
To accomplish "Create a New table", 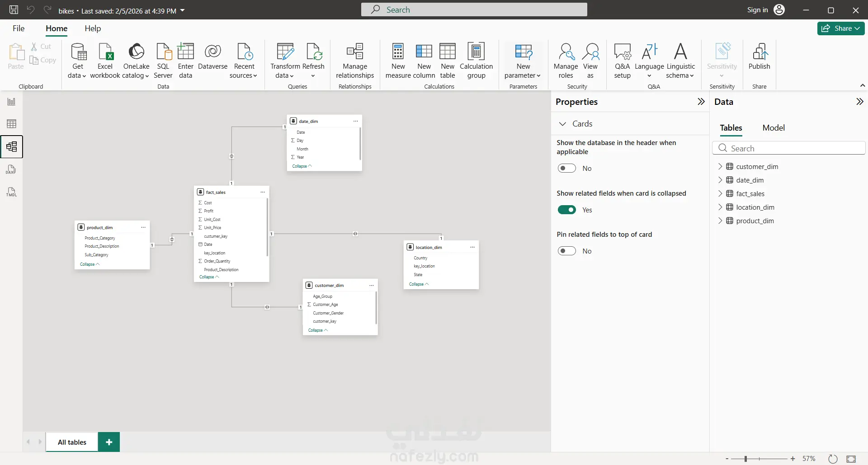I will pyautogui.click(x=448, y=61).
